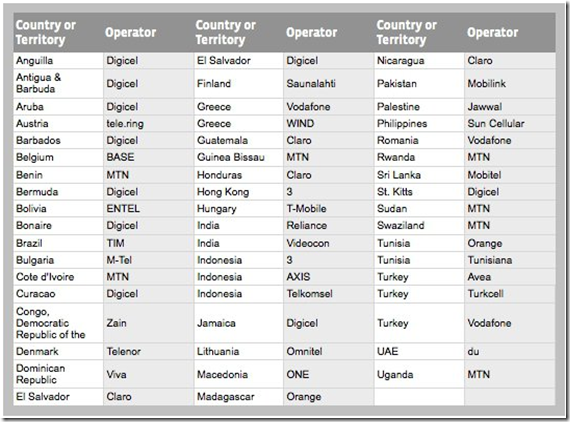
Task: Select the Videocon operator cell
Action: pos(329,243)
